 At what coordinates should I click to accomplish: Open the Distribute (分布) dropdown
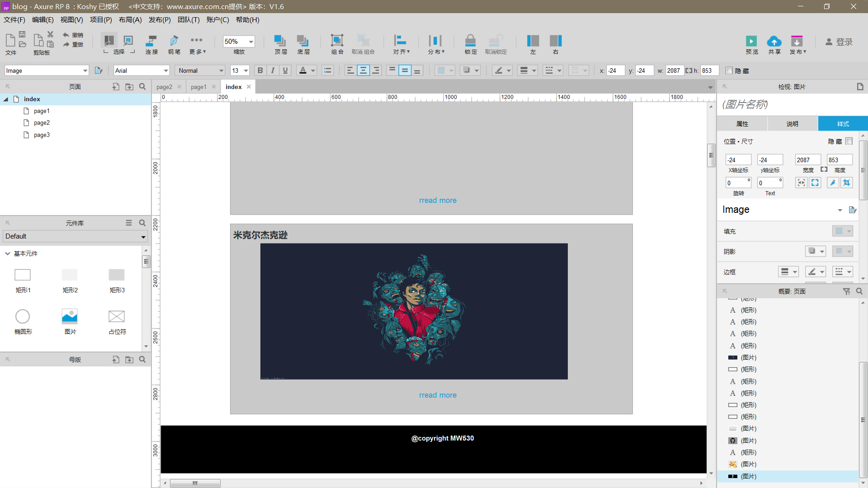tap(436, 44)
